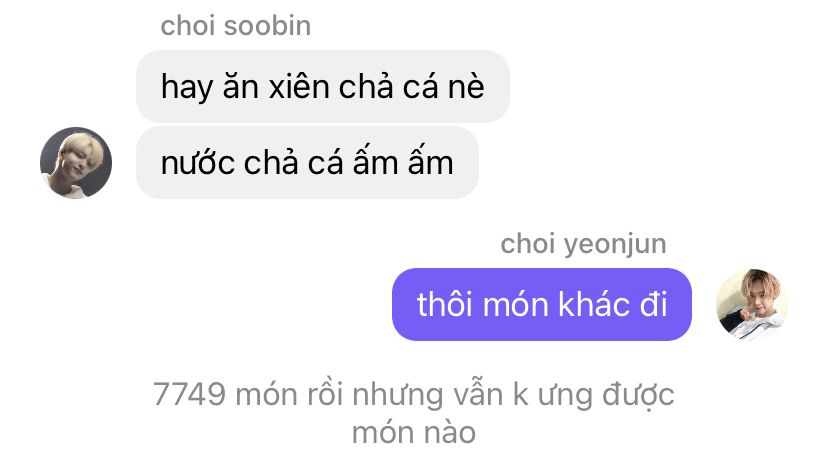Click the word 'được' in the caption

click(x=638, y=395)
